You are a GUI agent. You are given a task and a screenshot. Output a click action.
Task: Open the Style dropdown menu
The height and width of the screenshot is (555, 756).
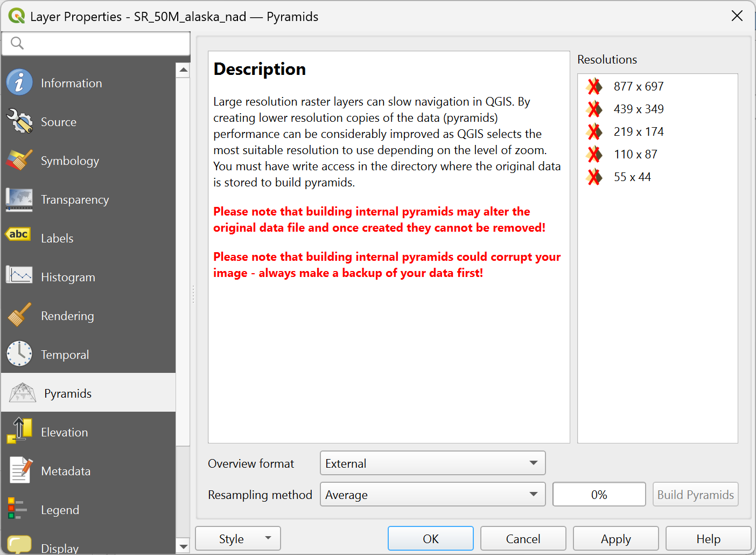[237, 539]
